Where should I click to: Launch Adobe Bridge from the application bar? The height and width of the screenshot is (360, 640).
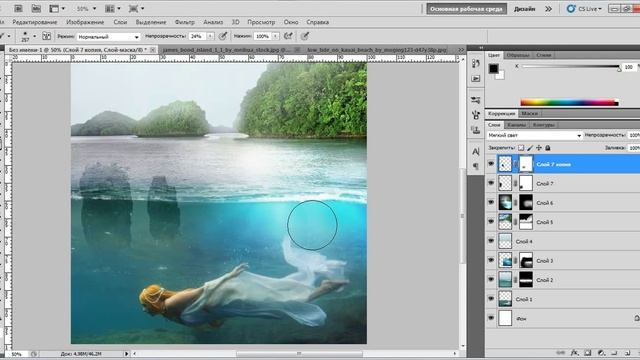[18, 8]
